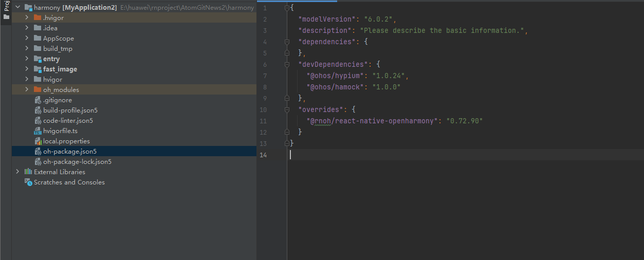Select the .gitignore file
The height and width of the screenshot is (260, 644).
(58, 100)
